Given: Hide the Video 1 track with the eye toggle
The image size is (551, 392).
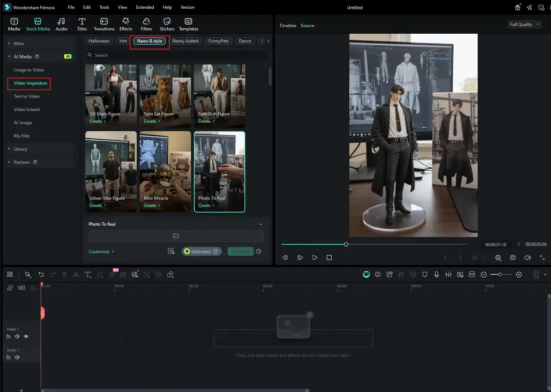Looking at the screenshot, I should pyautogui.click(x=26, y=336).
